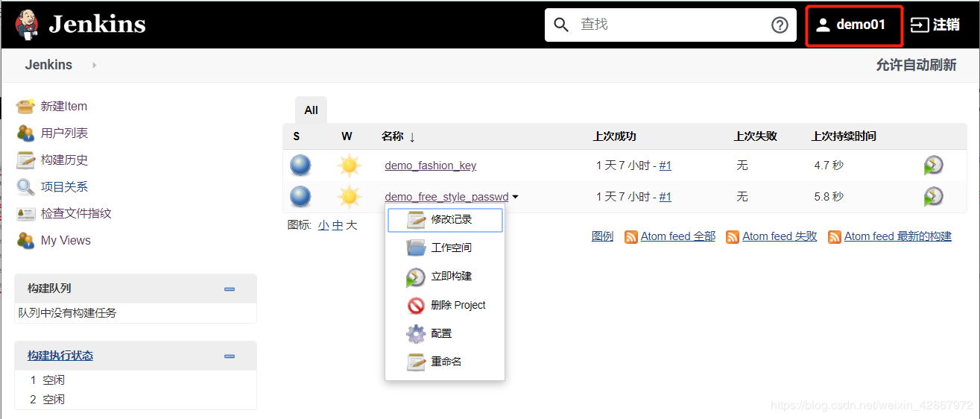The image size is (980, 419).
Task: Open dropdown arrow next to demo_free_style_passwd
Action: (x=515, y=198)
